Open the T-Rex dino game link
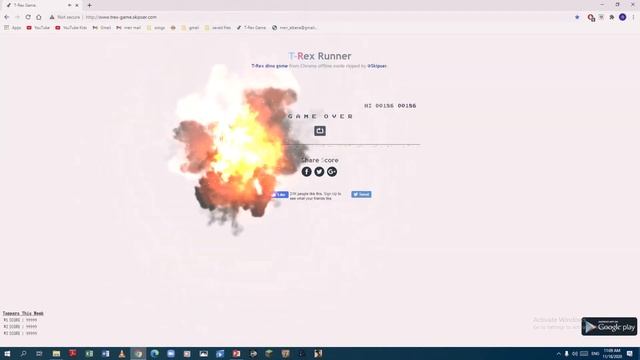 [269, 66]
